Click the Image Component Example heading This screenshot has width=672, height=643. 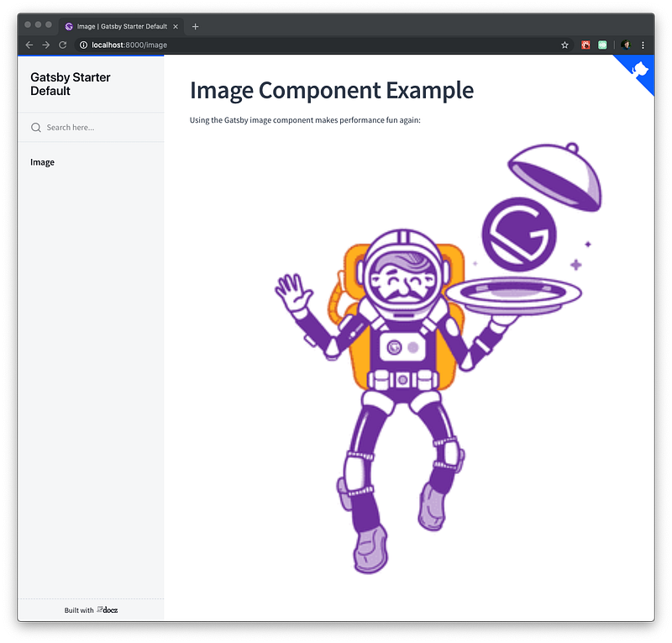[x=332, y=90]
